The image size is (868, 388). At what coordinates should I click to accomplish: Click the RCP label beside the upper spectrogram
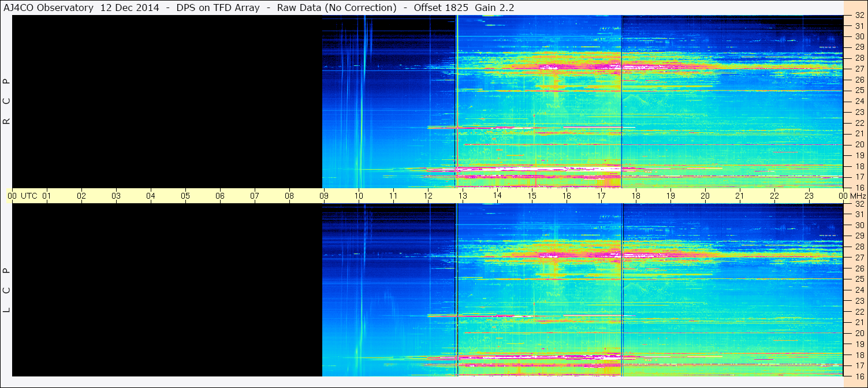[6, 102]
